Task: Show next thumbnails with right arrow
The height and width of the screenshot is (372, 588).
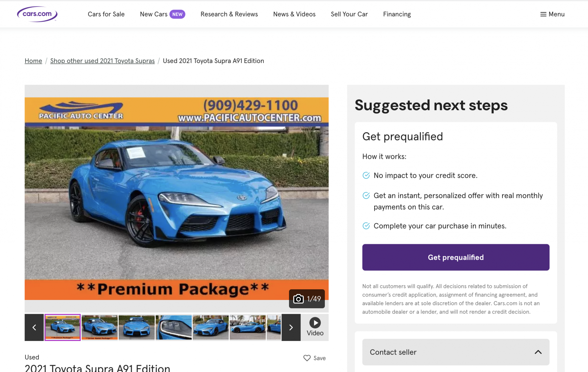Action: pos(291,327)
